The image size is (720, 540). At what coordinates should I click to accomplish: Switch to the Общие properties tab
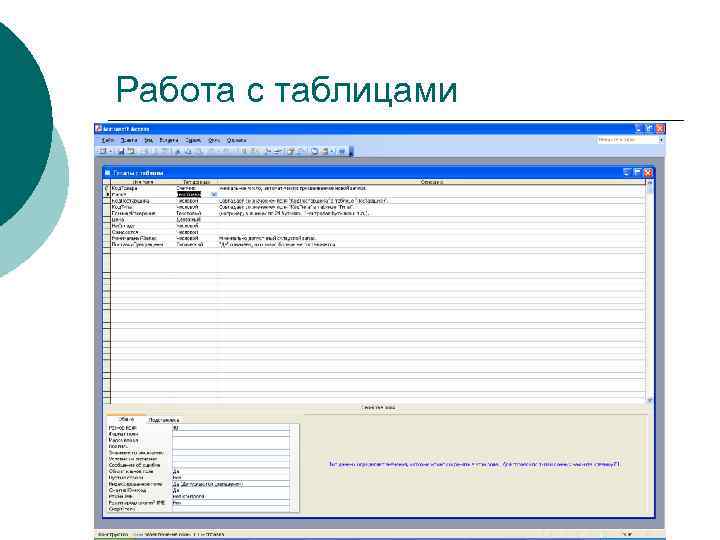coord(126,419)
